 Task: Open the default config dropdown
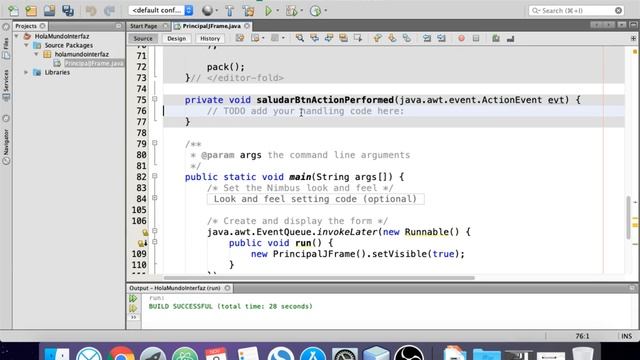pos(161,10)
